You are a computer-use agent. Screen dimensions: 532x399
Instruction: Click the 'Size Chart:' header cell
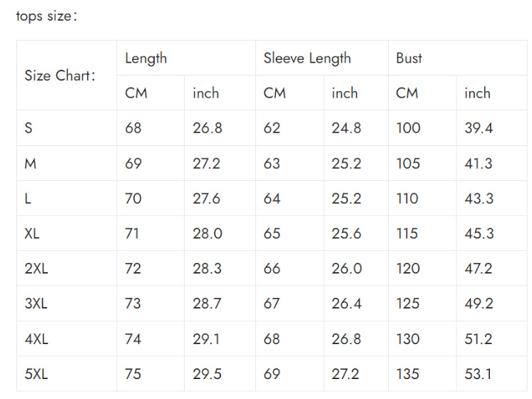tap(60, 76)
